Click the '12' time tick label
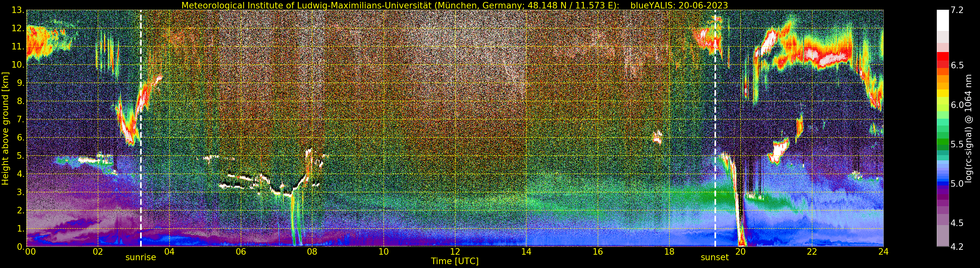980x268 pixels. [x=455, y=252]
